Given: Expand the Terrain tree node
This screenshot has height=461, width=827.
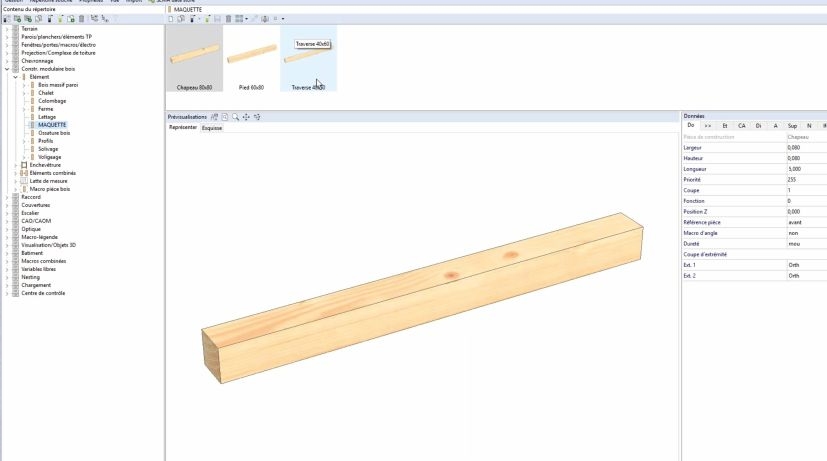Looking at the screenshot, I should 7,29.
